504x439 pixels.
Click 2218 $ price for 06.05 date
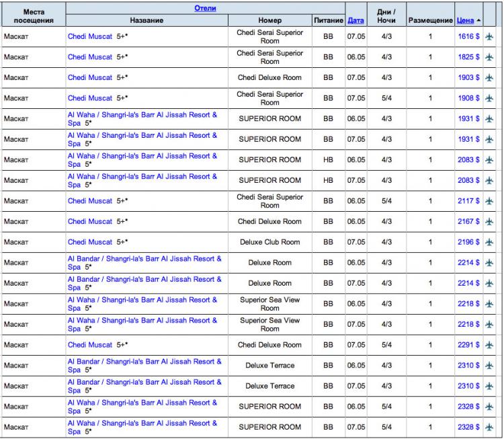[x=468, y=304]
